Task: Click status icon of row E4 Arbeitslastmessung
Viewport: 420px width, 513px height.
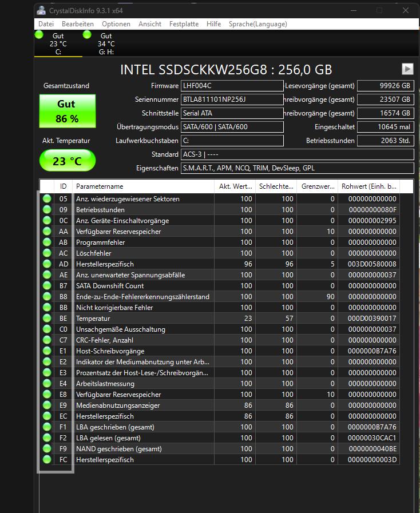Action: 47,383
